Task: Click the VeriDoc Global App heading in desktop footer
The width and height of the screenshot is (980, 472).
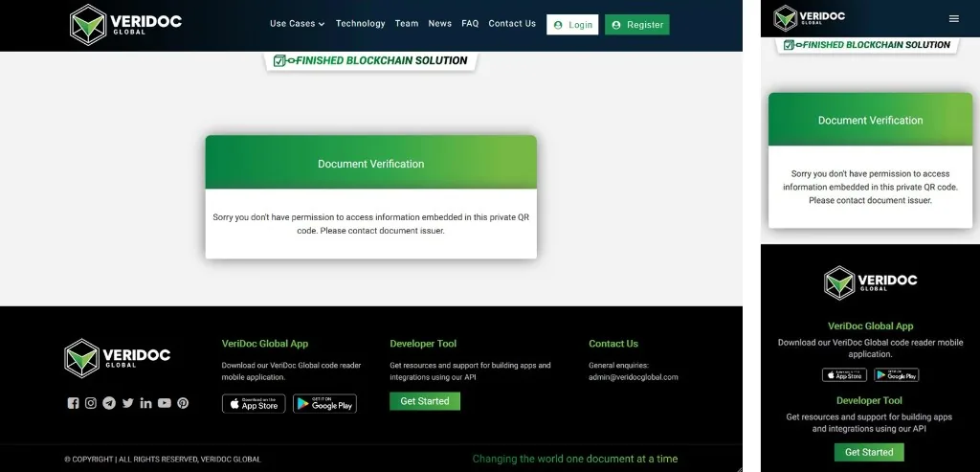Action: pos(265,343)
